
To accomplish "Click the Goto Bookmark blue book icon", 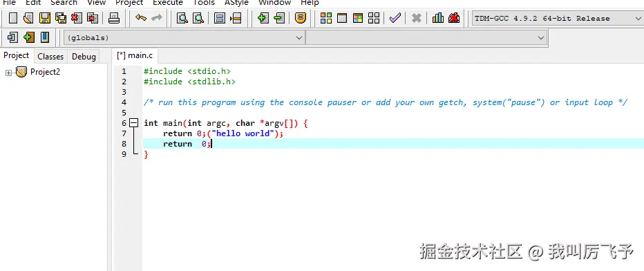I will (45, 37).
